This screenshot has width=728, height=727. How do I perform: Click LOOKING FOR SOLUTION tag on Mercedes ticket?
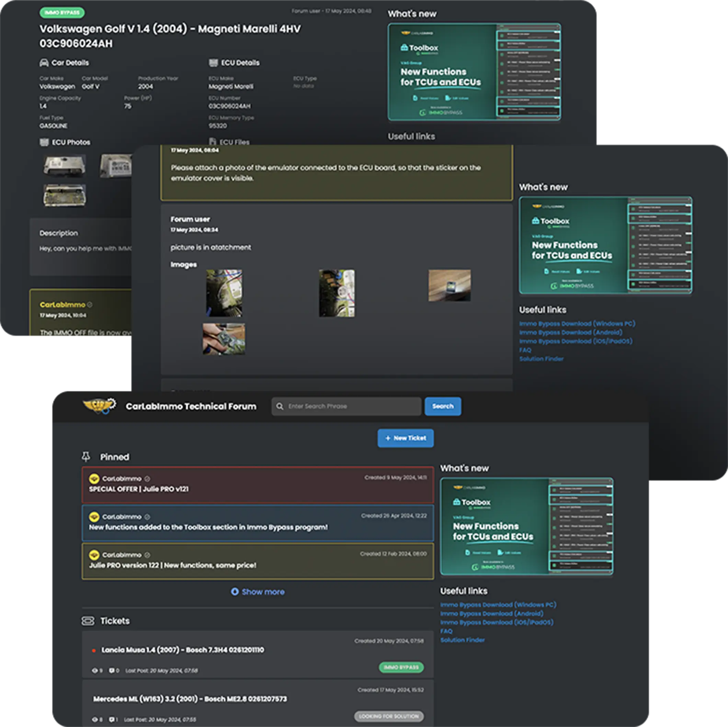click(389, 716)
